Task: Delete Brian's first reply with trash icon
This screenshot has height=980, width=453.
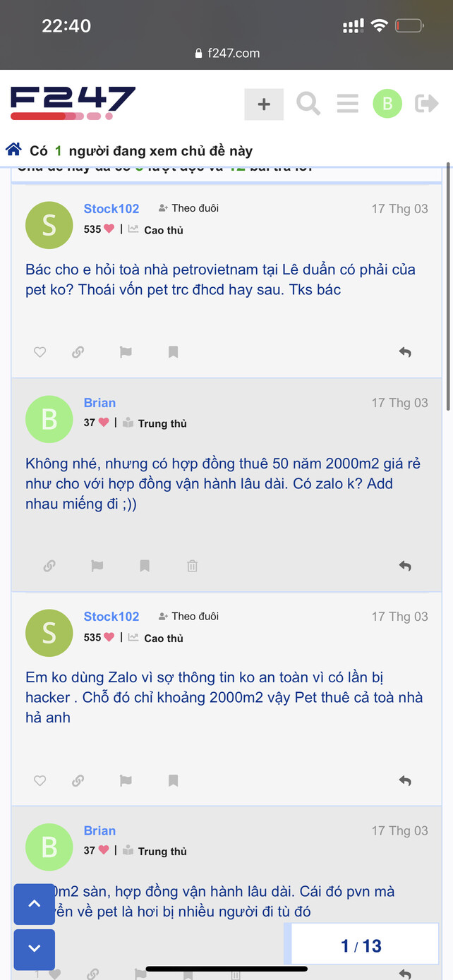Action: (192, 566)
